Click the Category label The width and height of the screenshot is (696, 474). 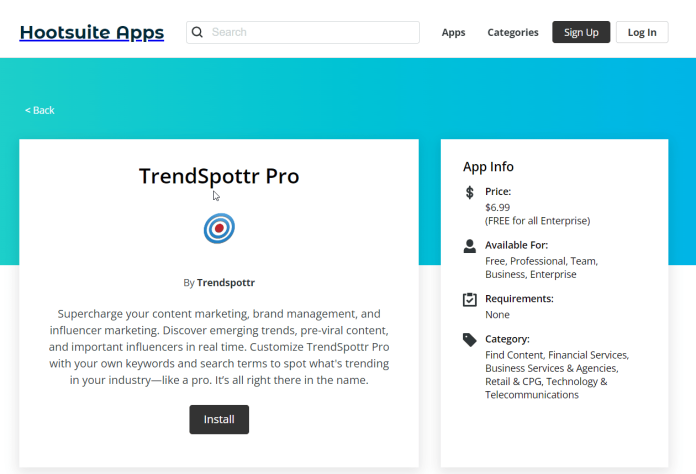pos(507,339)
